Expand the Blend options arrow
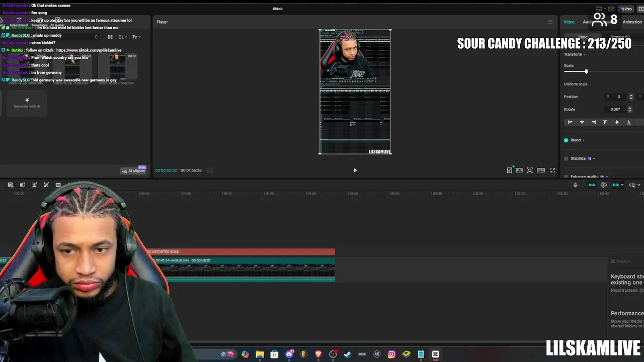The image size is (644, 362). pyautogui.click(x=583, y=140)
